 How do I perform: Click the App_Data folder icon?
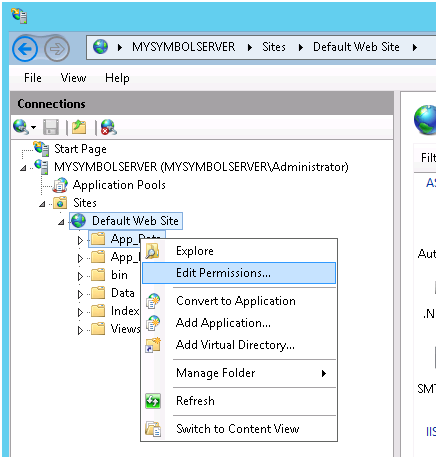(x=98, y=239)
